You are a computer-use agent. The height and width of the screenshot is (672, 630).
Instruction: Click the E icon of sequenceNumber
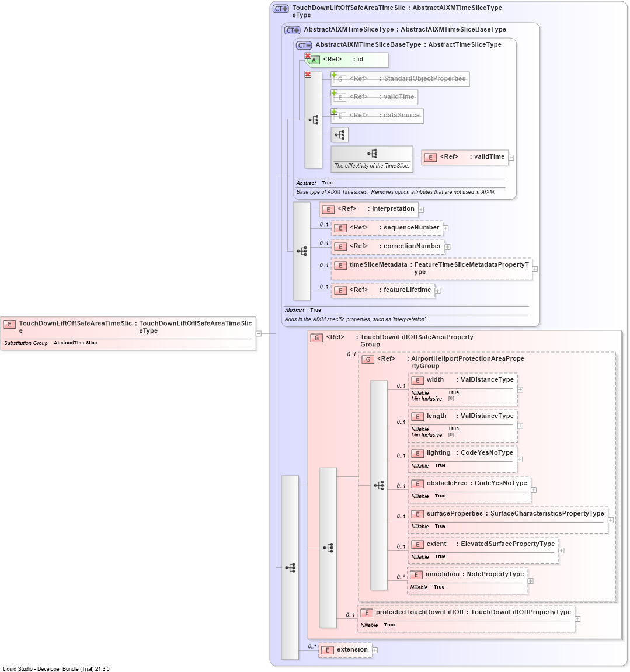click(340, 228)
